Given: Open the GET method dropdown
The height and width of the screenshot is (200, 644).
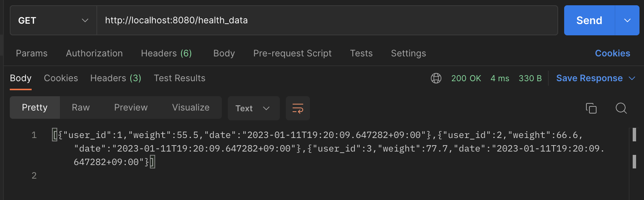Looking at the screenshot, I should point(53,20).
